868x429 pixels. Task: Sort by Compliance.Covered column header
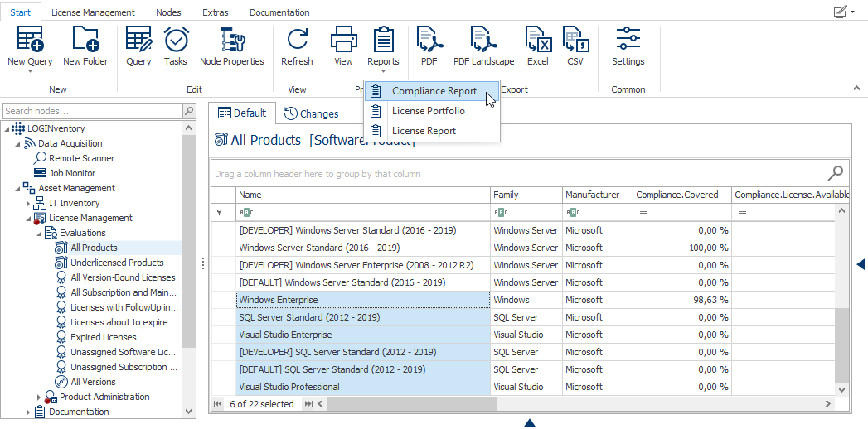click(682, 195)
